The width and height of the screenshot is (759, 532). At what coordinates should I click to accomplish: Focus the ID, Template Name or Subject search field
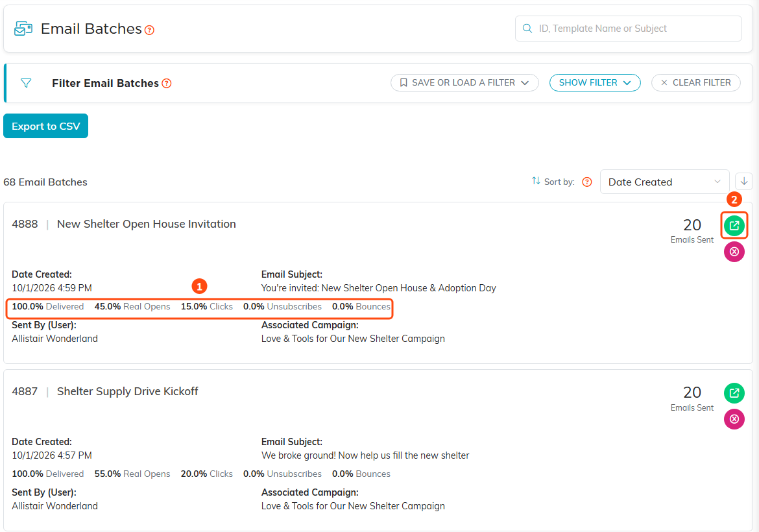pyautogui.click(x=629, y=29)
